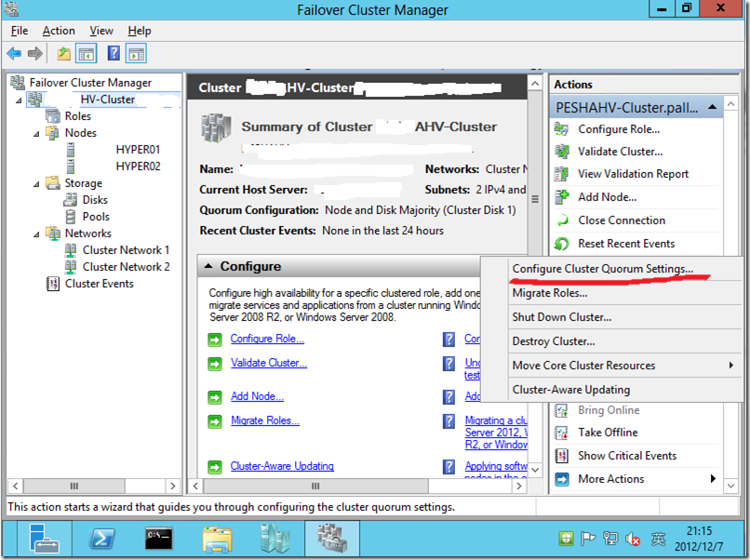Viewport: 750px width, 560px height.
Task: Click Configure Role link in center pane
Action: tap(267, 339)
